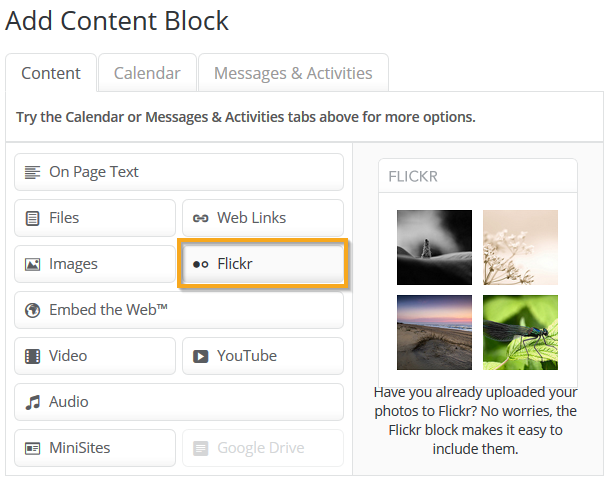Select the On Page Text block
613x483 pixels.
click(179, 172)
